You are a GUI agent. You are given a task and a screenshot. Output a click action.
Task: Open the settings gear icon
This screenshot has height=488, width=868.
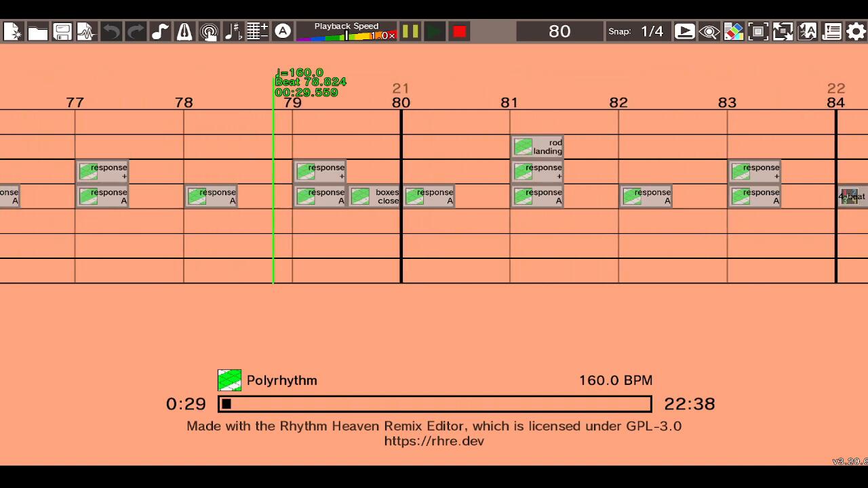pos(856,32)
